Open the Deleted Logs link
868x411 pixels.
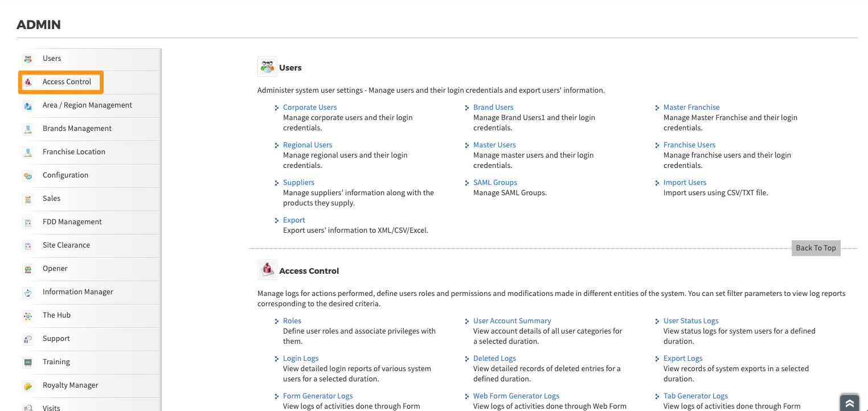pyautogui.click(x=494, y=358)
